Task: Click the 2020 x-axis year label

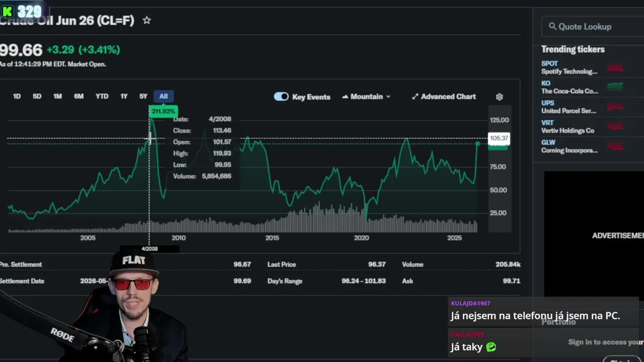Action: (x=361, y=238)
